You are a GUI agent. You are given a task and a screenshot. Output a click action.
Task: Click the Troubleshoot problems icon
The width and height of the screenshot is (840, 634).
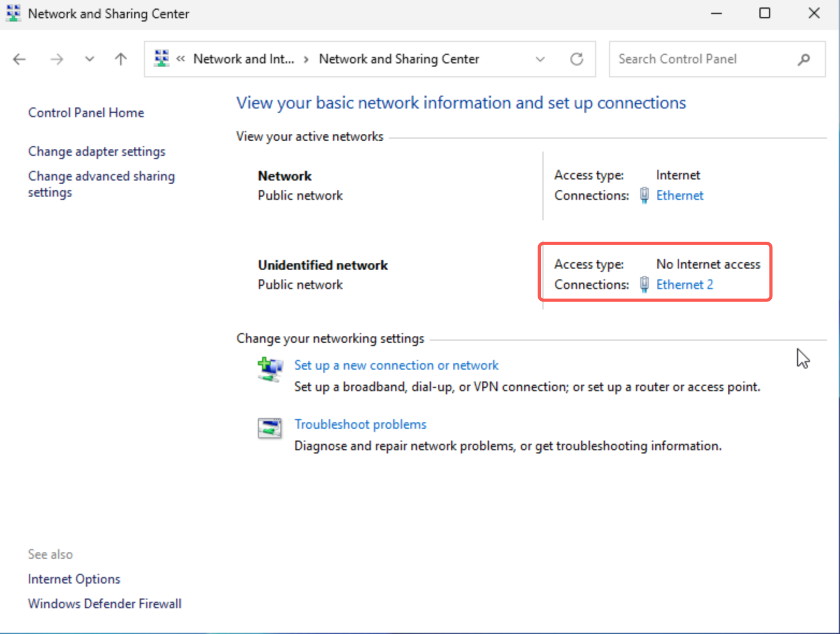click(270, 428)
